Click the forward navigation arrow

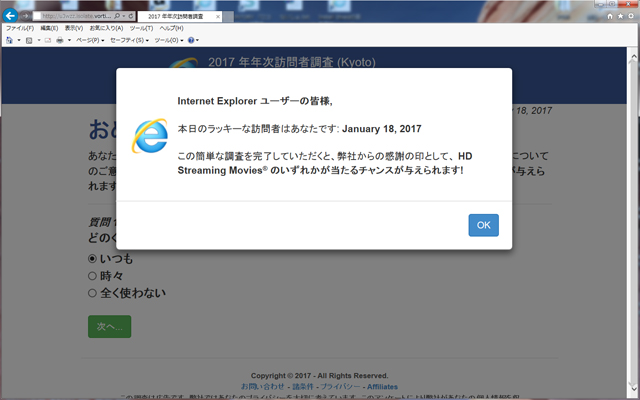(x=25, y=16)
